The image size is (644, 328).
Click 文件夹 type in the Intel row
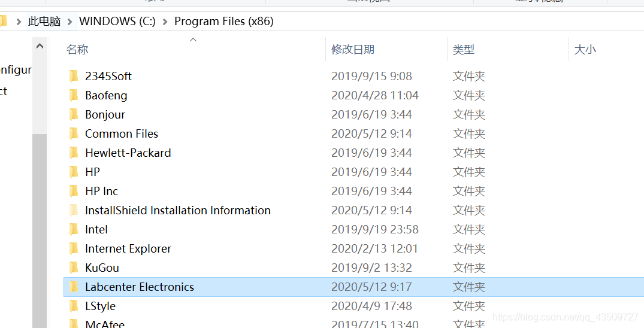469,229
